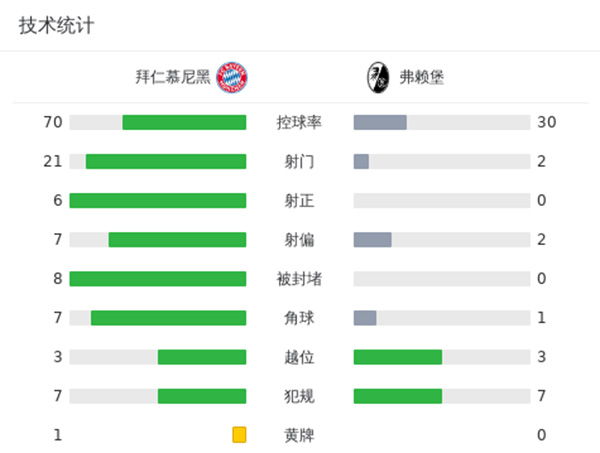Click the yellow card icon
The height and width of the screenshot is (453, 600).
[x=239, y=434]
